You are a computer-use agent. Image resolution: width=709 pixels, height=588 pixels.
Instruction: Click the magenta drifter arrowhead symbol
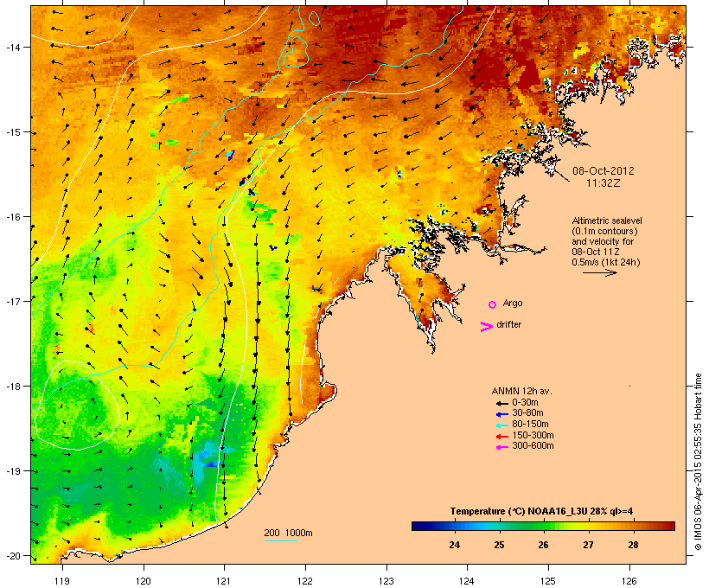coord(486,327)
